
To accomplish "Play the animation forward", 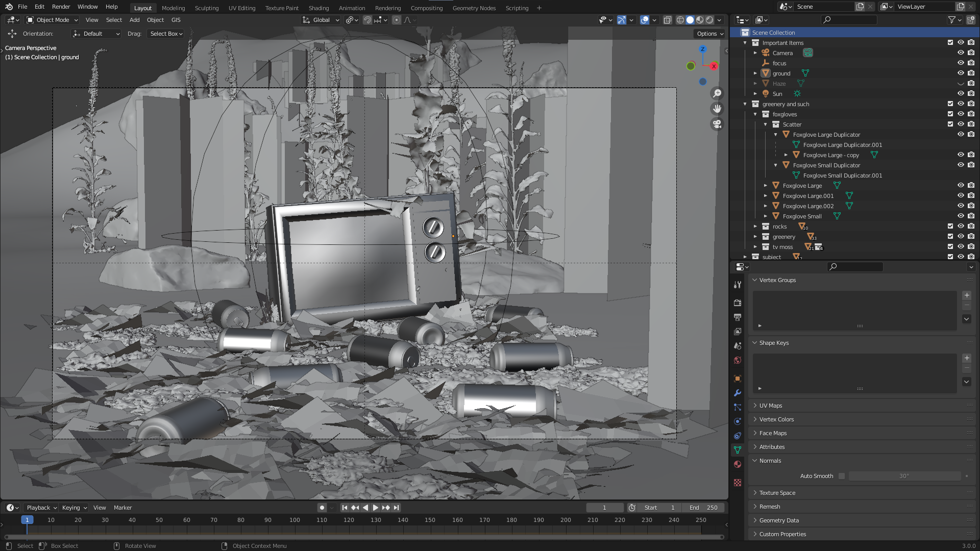I will point(376,508).
